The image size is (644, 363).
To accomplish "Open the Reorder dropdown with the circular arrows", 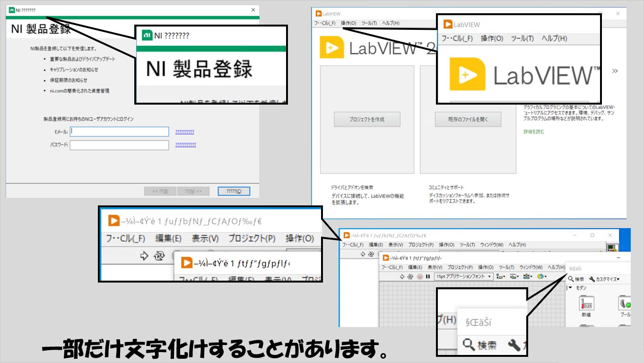I will coord(542,276).
